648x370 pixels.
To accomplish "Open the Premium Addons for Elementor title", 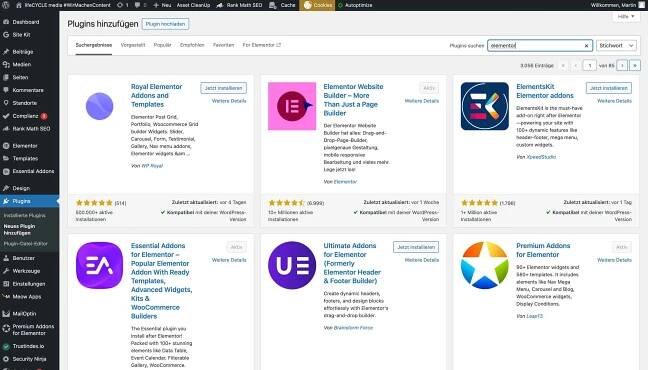I will click(543, 250).
